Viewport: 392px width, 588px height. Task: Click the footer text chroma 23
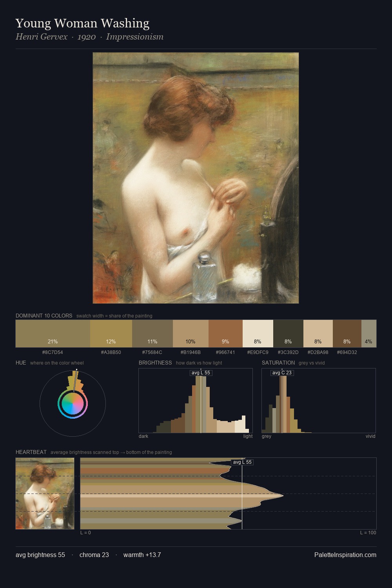[x=94, y=555]
